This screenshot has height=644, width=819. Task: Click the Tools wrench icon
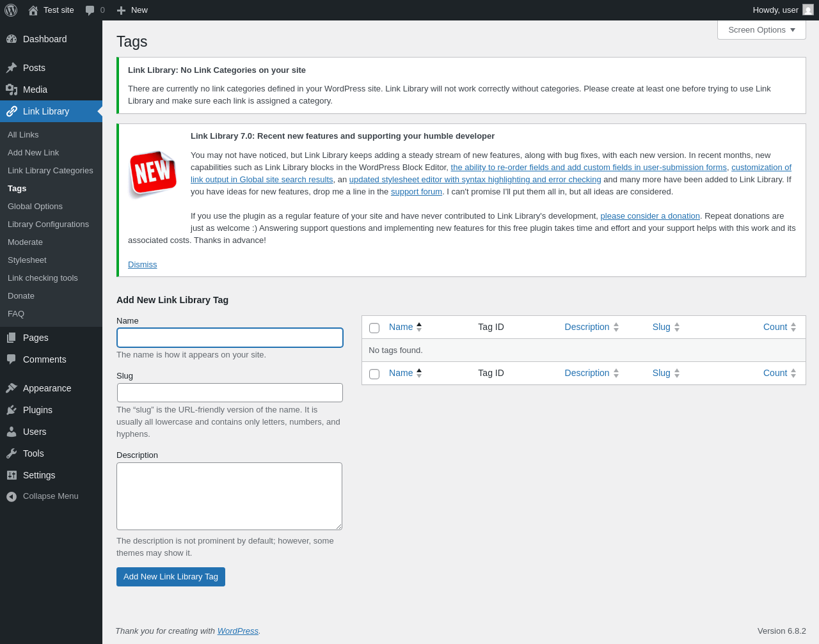12,453
